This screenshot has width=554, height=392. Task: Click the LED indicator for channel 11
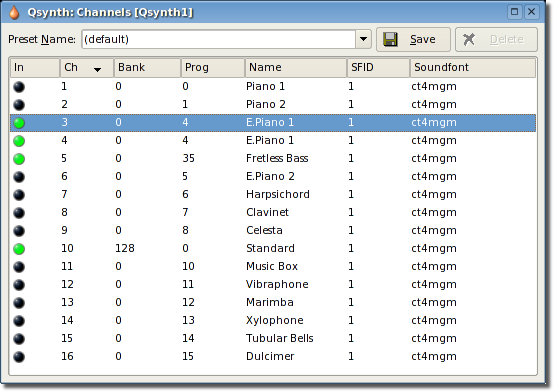click(19, 267)
